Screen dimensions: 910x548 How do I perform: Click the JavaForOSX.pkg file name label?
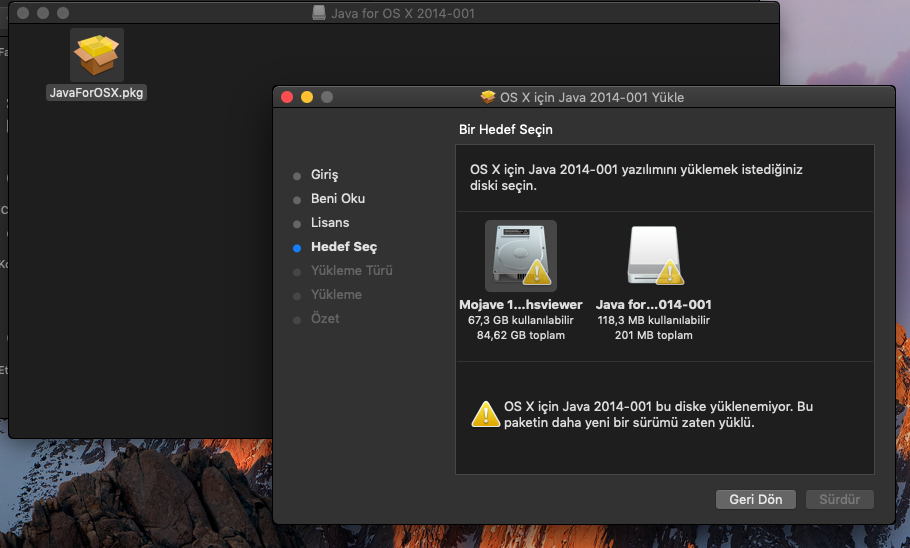(x=96, y=93)
